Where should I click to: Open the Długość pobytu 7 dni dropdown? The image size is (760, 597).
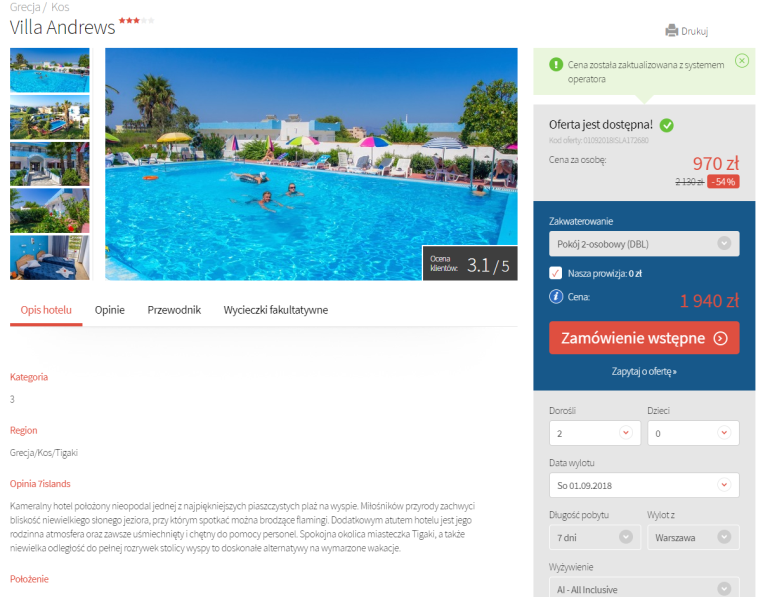coord(595,537)
